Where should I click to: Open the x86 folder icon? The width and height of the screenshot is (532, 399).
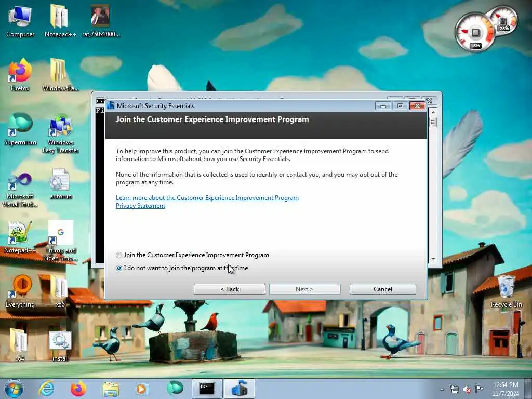tap(60, 291)
